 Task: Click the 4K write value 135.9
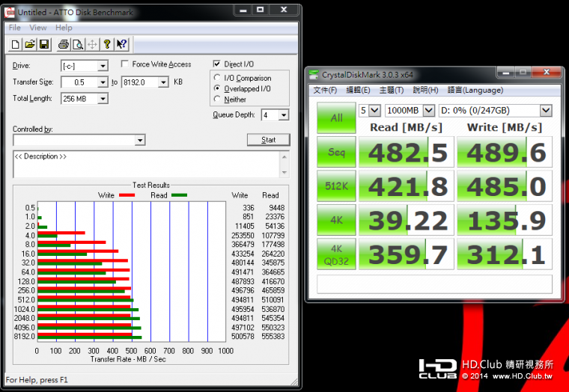tap(505, 220)
